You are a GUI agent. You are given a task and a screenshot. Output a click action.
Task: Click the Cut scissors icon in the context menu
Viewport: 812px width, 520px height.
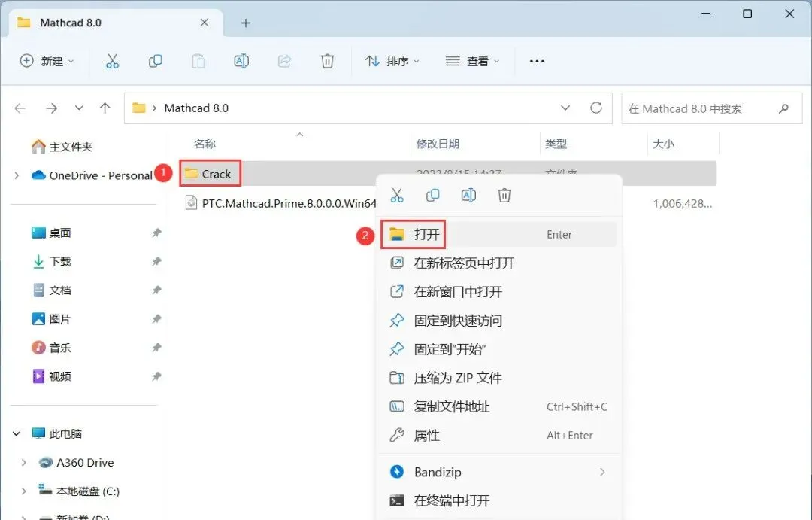coord(397,196)
